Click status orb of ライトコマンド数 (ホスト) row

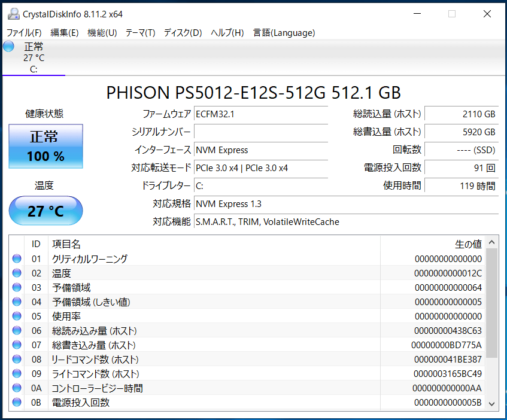[x=17, y=374]
